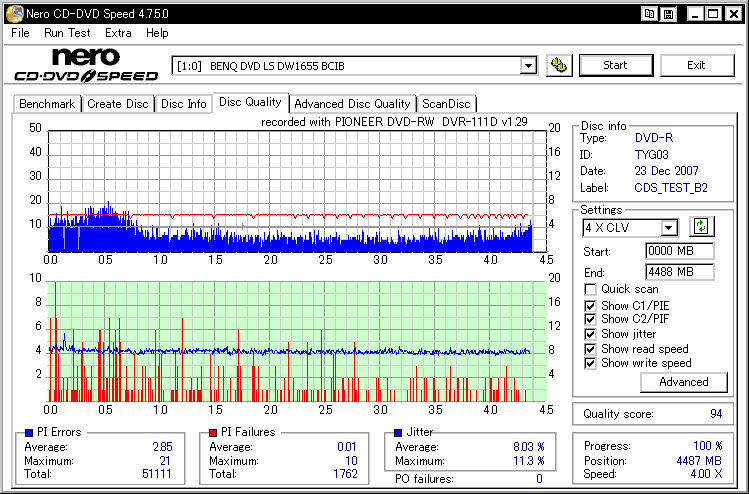Image resolution: width=749 pixels, height=494 pixels.
Task: Click the copy-to-clipboard icon in title bar
Action: coord(650,14)
